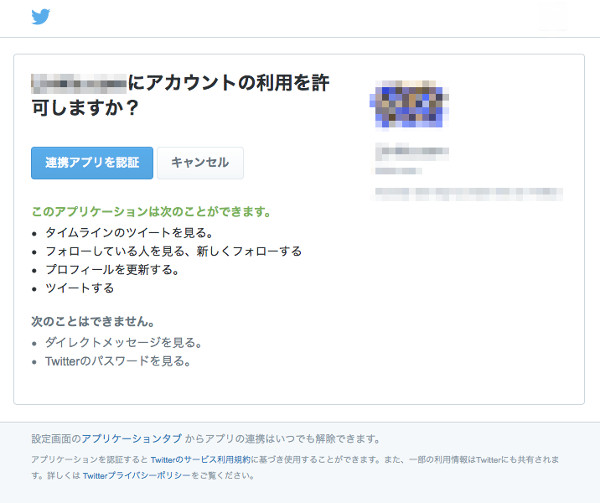Viewport: 600px width, 503px height.
Task: Select the ツイートする permission item
Action: point(80,288)
